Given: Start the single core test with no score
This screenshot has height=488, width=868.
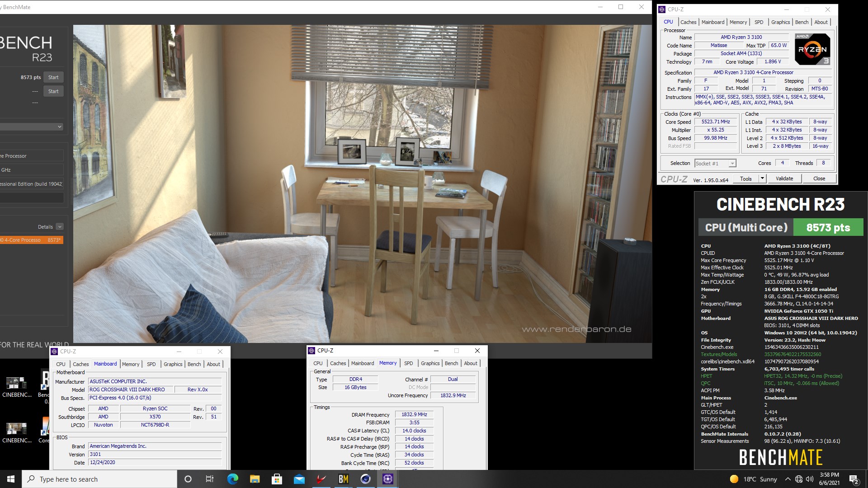Looking at the screenshot, I should [x=53, y=91].
